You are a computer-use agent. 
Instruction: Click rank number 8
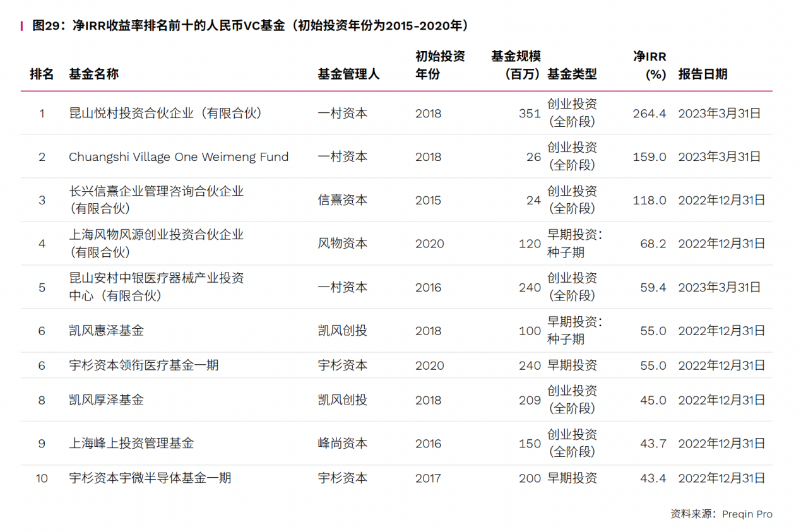tap(42, 400)
